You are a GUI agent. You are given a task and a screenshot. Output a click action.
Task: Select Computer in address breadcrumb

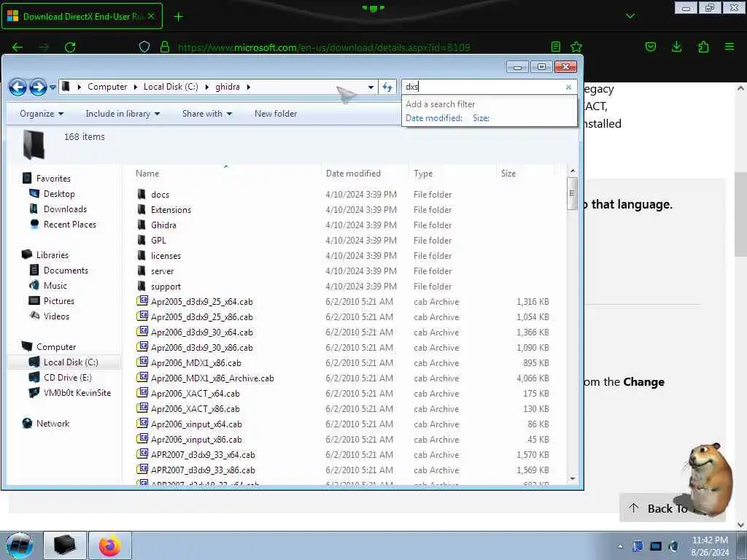click(107, 87)
